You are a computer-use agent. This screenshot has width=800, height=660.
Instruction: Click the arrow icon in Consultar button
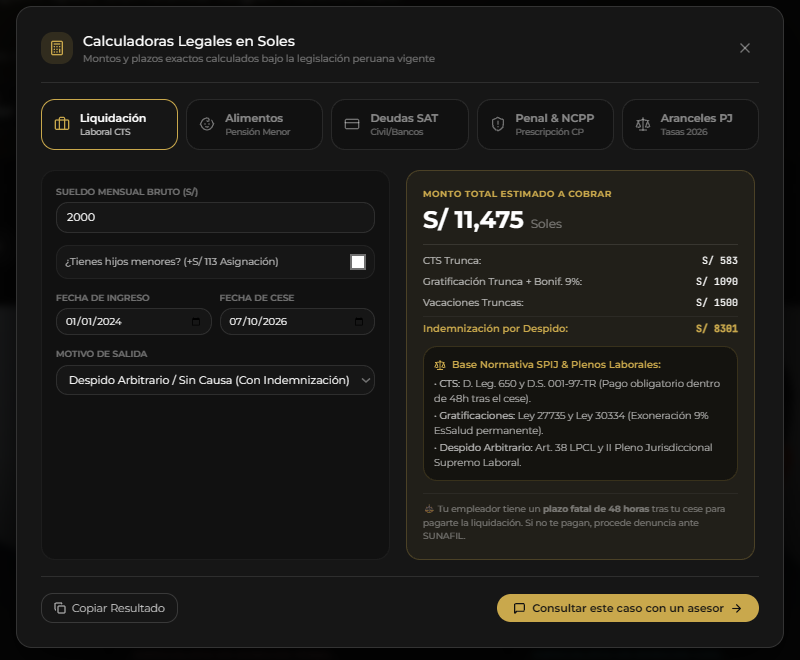pyautogui.click(x=737, y=608)
